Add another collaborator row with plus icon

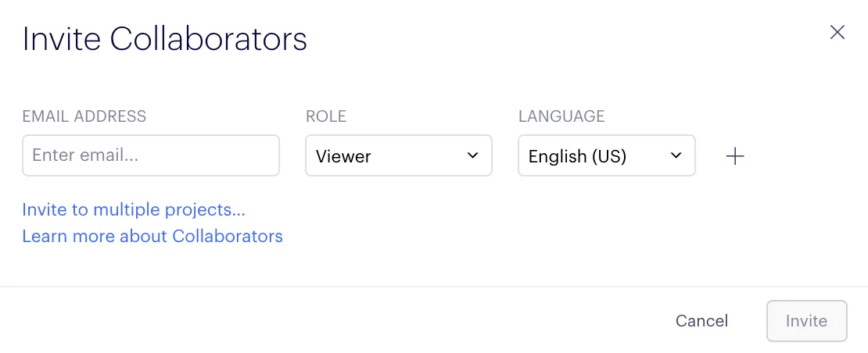[735, 156]
